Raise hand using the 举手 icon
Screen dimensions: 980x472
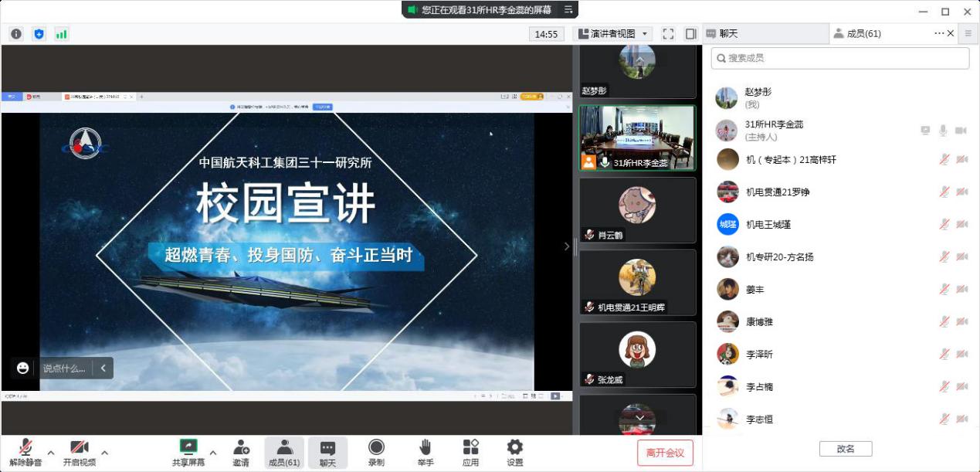(425, 452)
